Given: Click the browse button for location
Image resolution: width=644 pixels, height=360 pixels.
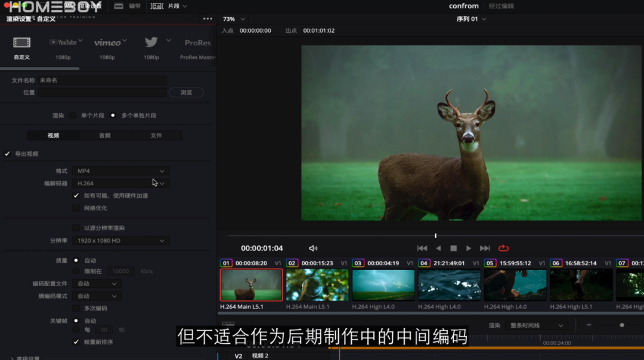Looking at the screenshot, I should coord(186,92).
